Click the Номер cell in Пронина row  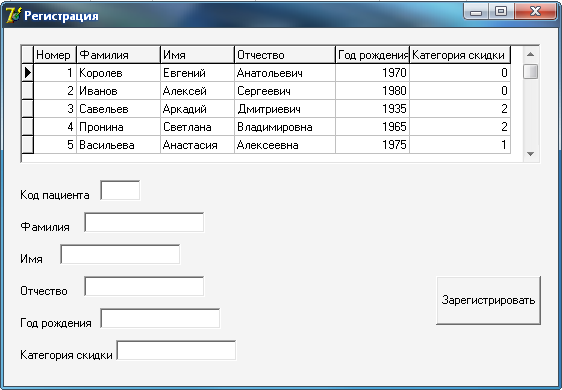tap(55, 127)
